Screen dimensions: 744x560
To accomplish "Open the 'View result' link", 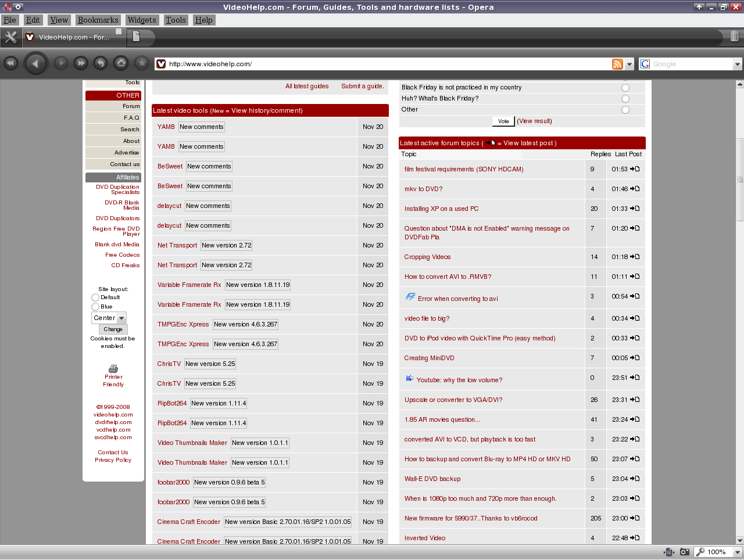I will pos(535,121).
